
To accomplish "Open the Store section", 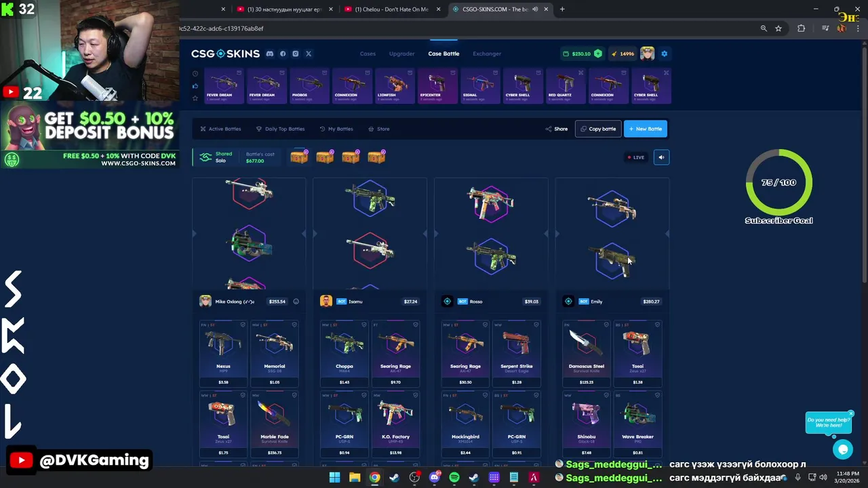I will [379, 129].
